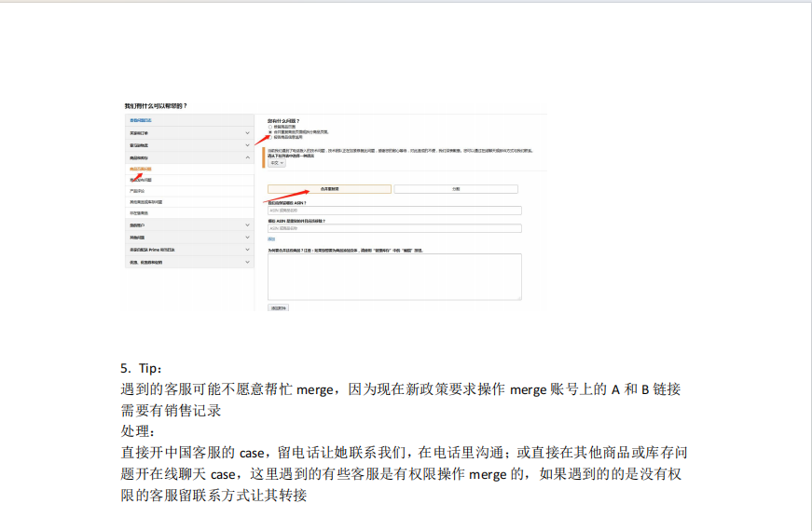Click the line '限的客服留联系方式让其转接'
Image resolution: width=812 pixels, height=531 pixels.
(x=213, y=496)
